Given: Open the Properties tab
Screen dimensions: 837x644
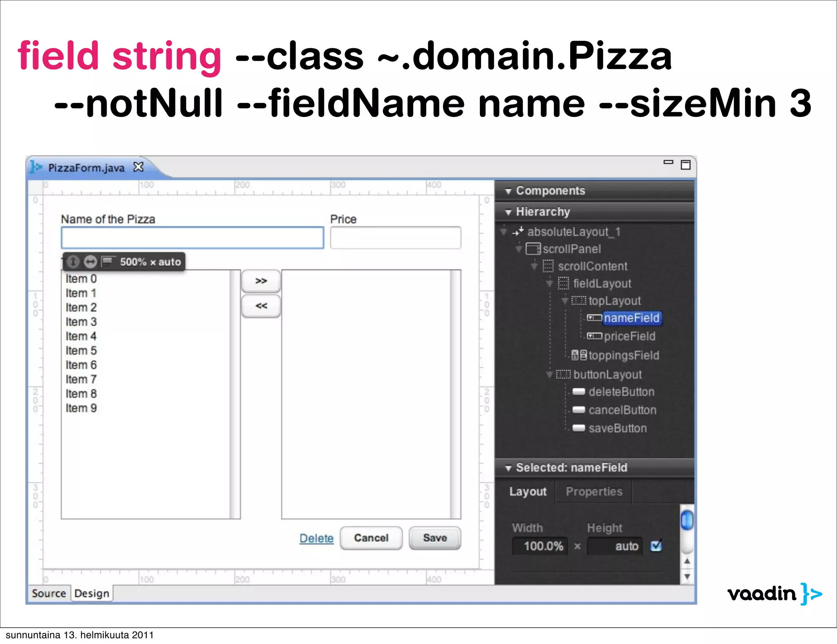Looking at the screenshot, I should click(594, 492).
